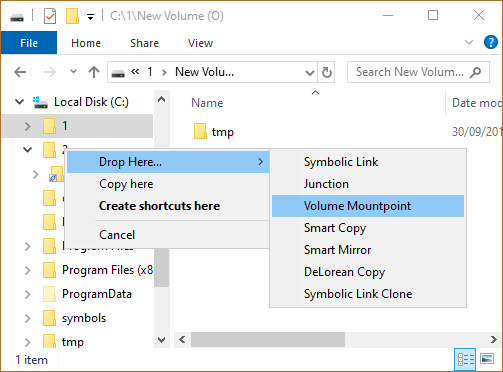
Task: Expand the linked subfolder under folder 2
Action: pos(35,174)
